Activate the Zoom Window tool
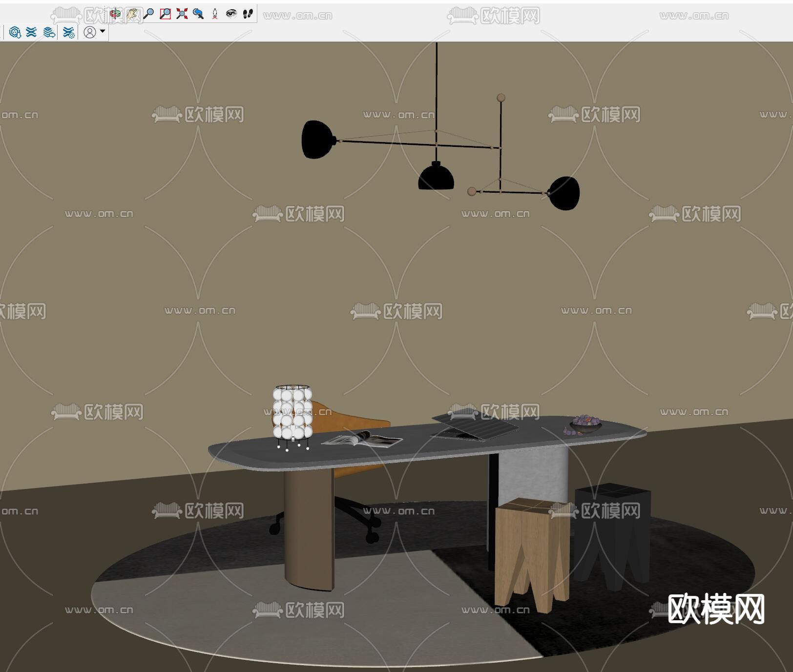This screenshot has height=672, width=793. point(165,14)
